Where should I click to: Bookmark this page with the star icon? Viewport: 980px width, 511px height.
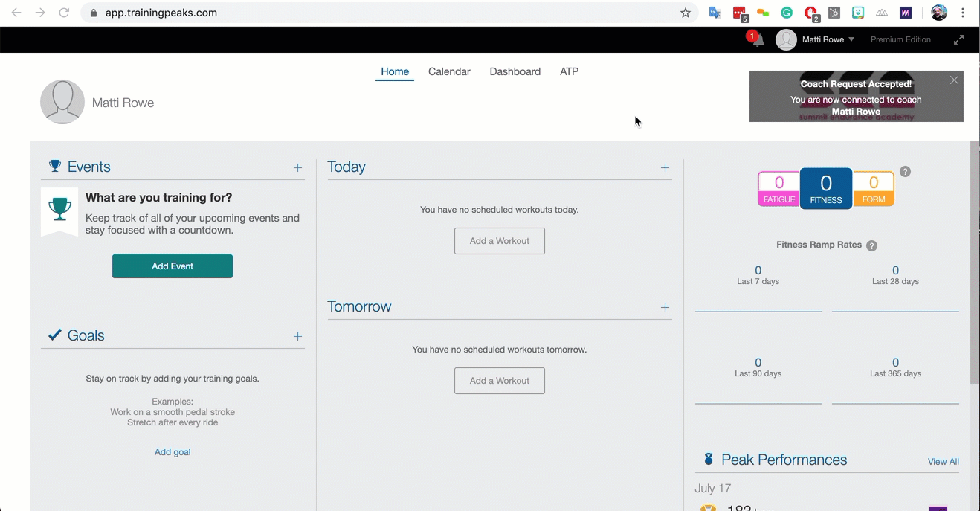click(685, 13)
